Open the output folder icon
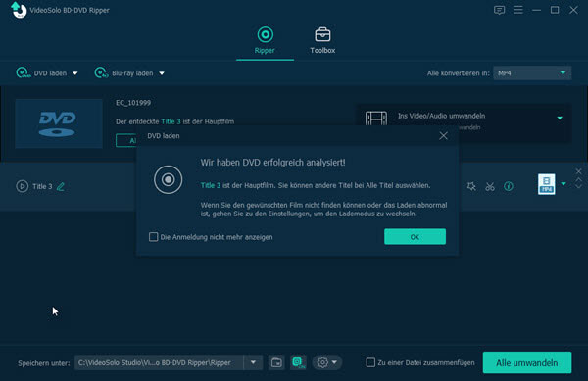 coord(276,362)
